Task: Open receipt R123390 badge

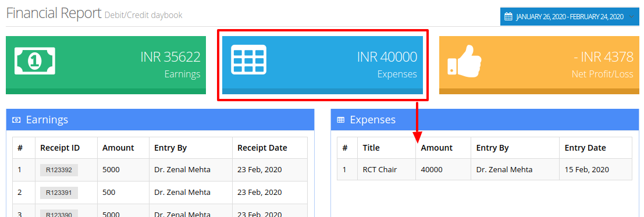Action: [x=59, y=214]
